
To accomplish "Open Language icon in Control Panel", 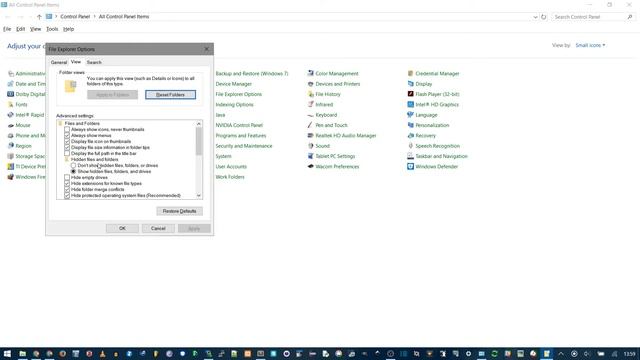I will tap(411, 115).
